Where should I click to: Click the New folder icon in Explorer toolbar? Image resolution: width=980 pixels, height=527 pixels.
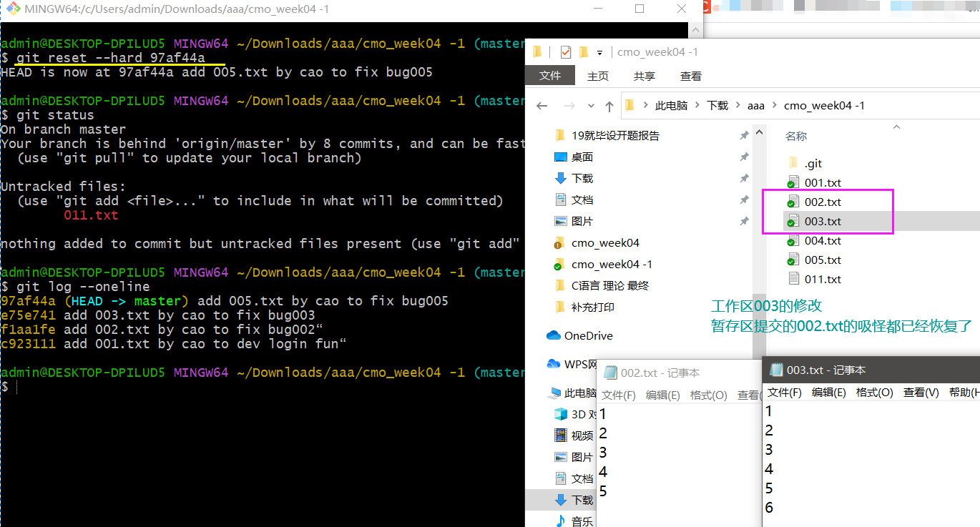click(x=584, y=52)
